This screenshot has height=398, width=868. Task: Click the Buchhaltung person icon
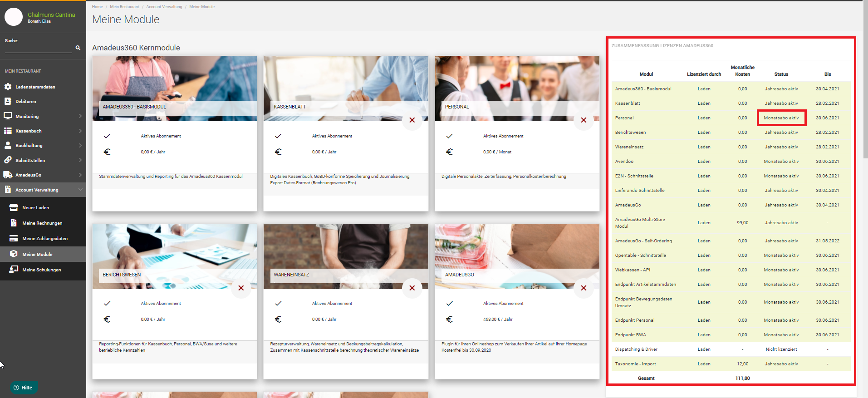tap(8, 145)
